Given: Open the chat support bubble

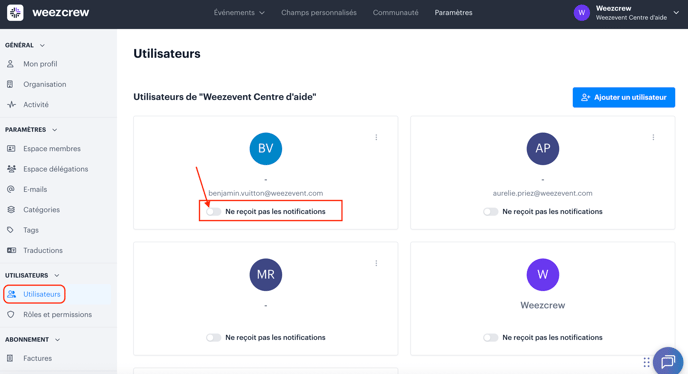Looking at the screenshot, I should point(668,362).
